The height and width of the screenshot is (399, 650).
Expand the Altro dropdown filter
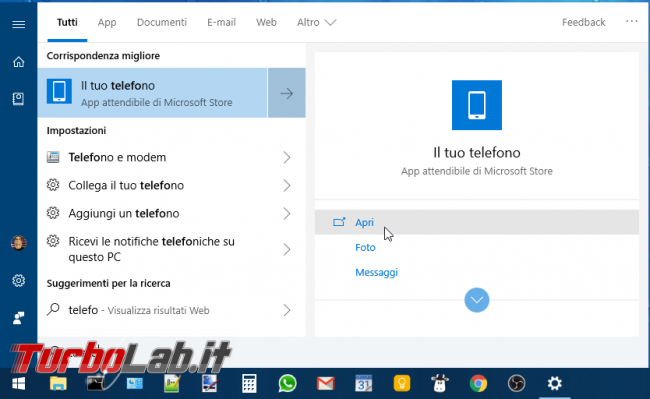tap(316, 22)
